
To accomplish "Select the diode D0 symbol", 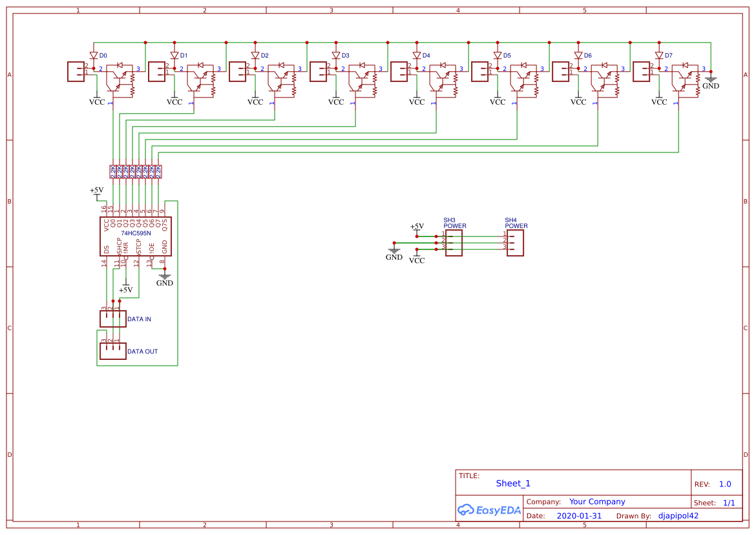I will [x=94, y=55].
